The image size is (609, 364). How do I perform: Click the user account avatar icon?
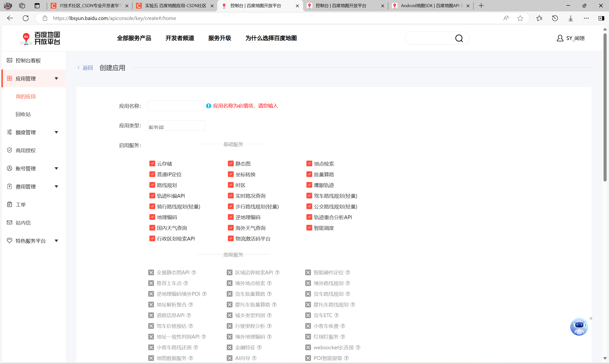click(x=560, y=38)
